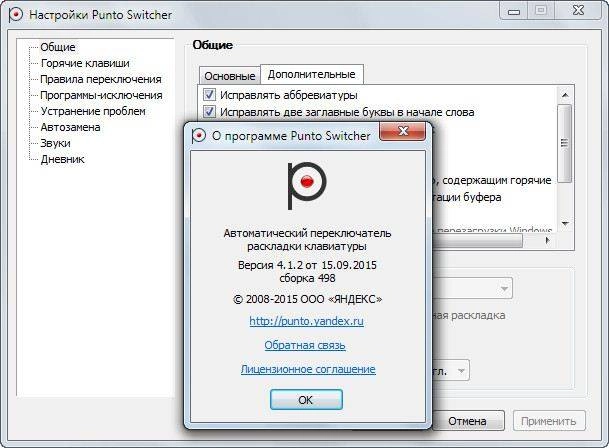Open the "Обратная связь" link
The image size is (609, 448).
[x=305, y=345]
